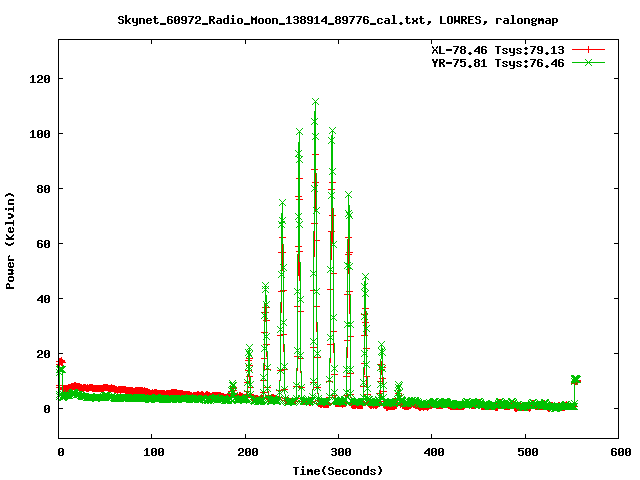The height and width of the screenshot is (480, 640).
Task: Click the 300 tick label on x-axis
Action: point(338,453)
